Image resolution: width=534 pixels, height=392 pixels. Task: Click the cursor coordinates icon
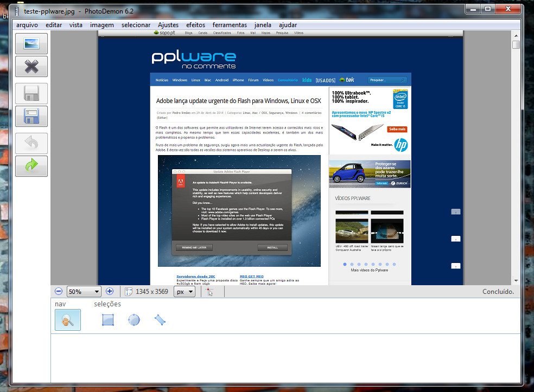pyautogui.click(x=209, y=292)
